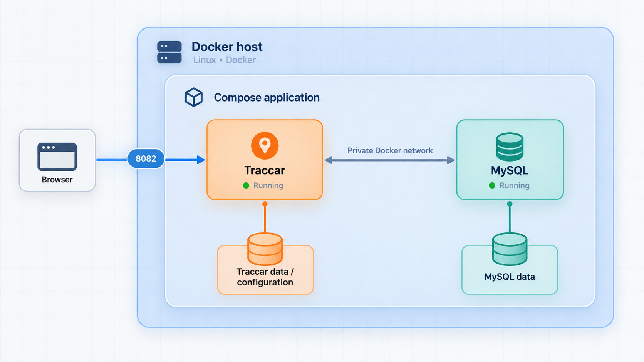Click the "Traccar" container name
This screenshot has height=362, width=644.
pos(265,170)
